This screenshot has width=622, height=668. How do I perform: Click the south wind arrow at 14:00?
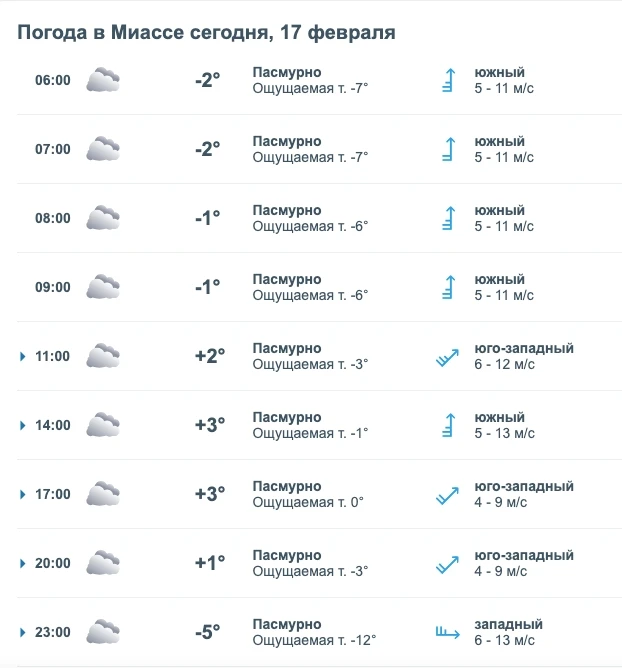[x=449, y=425]
